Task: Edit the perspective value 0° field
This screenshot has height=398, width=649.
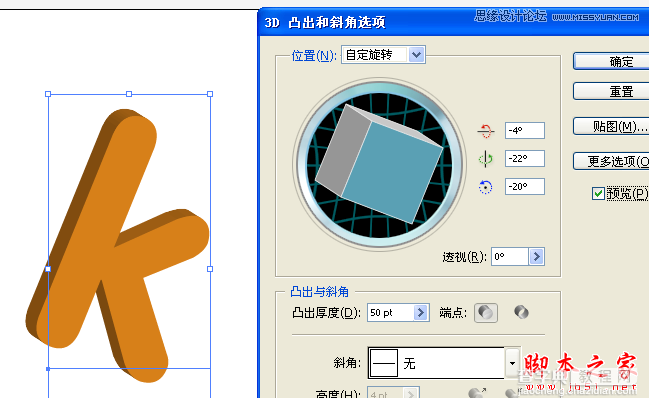Action: 510,257
